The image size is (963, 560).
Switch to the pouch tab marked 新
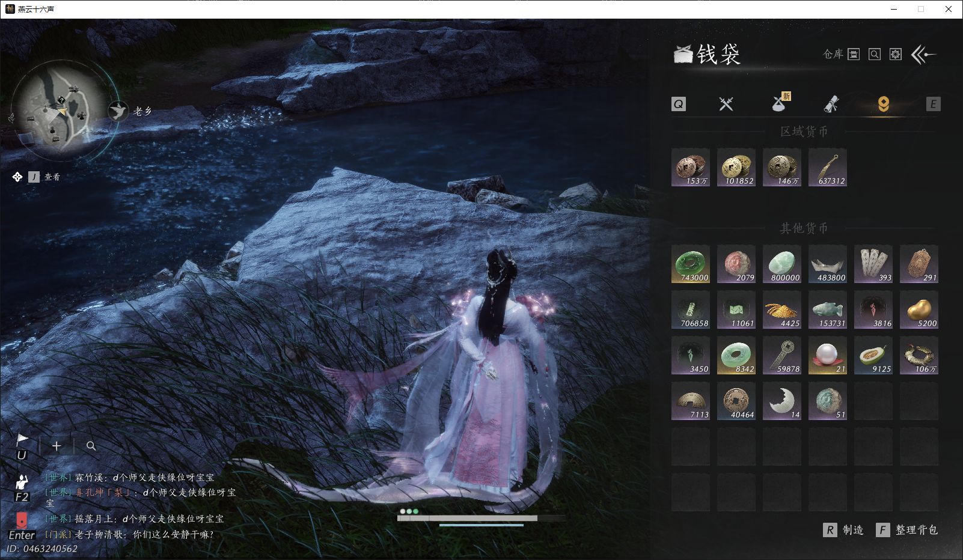(780, 103)
